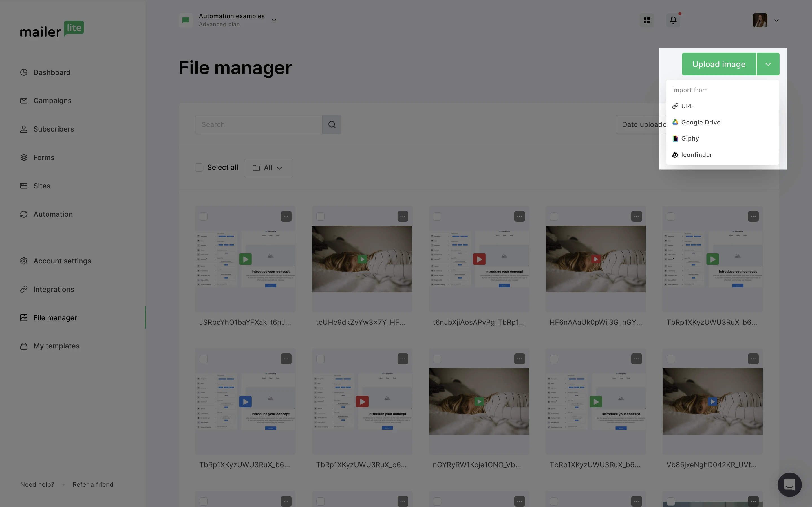Open the apps grid icon
Screen dimensions: 812x507
pos(646,21)
